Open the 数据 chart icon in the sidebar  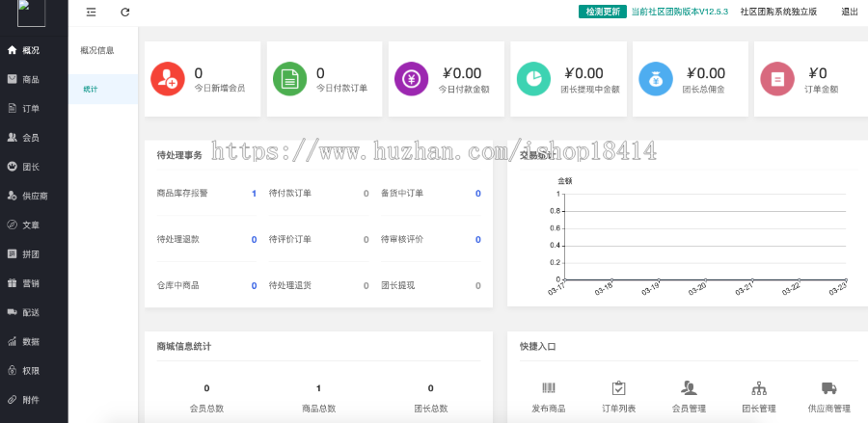click(12, 342)
